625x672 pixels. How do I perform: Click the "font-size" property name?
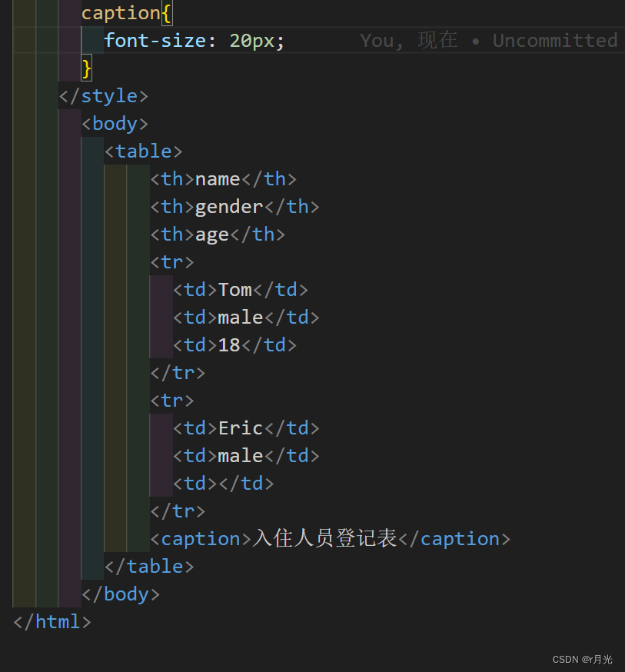pyautogui.click(x=155, y=41)
